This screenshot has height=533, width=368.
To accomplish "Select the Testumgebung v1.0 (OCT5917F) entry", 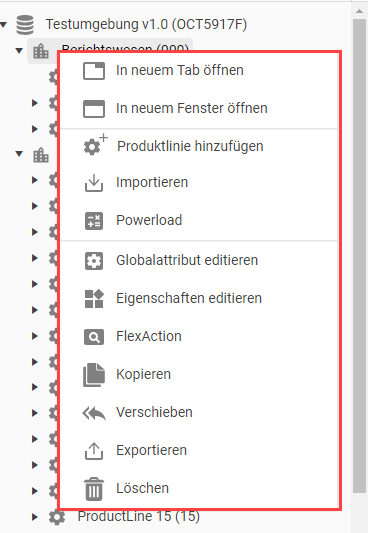I will click(x=146, y=24).
